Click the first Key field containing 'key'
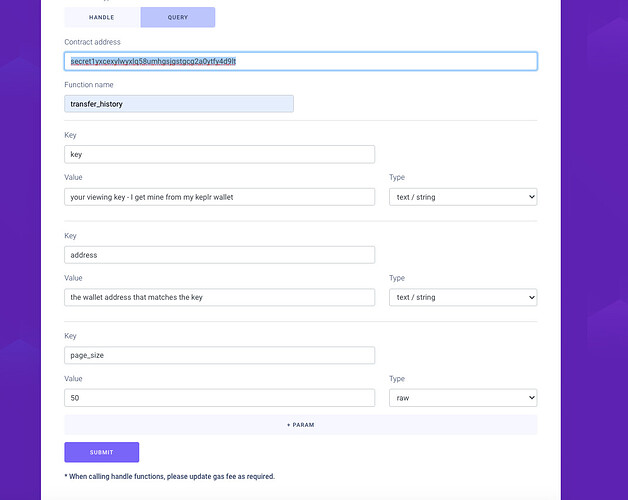The image size is (628, 500). tap(219, 154)
